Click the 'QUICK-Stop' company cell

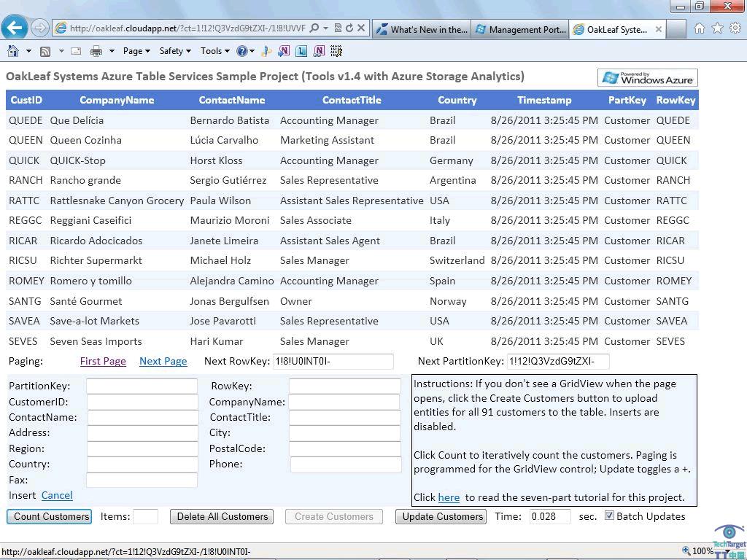tap(77, 161)
